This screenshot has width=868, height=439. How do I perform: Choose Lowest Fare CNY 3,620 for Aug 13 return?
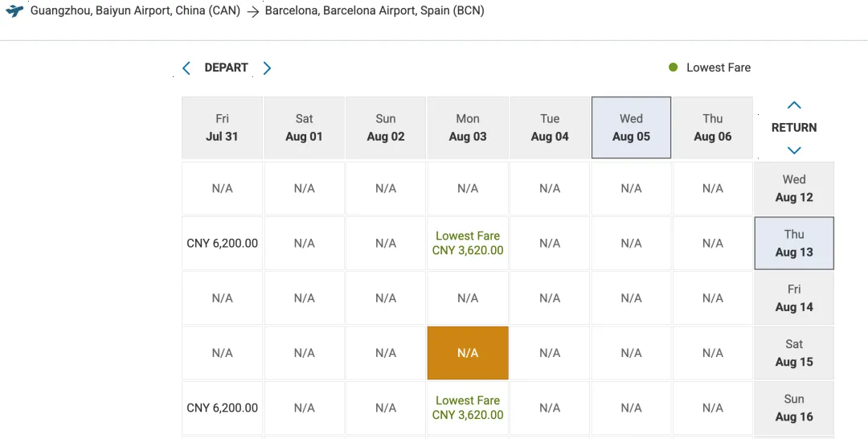[468, 243]
